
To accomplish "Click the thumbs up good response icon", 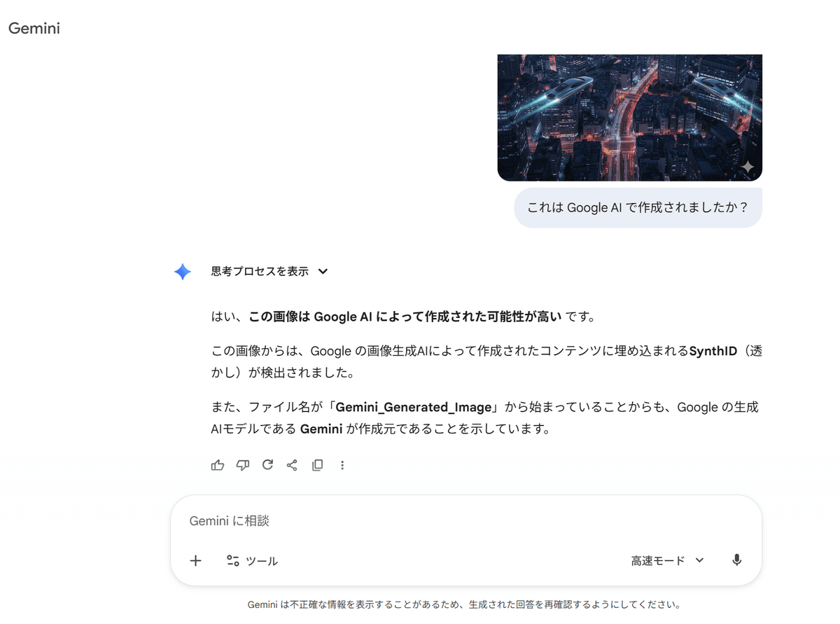I will [x=218, y=465].
